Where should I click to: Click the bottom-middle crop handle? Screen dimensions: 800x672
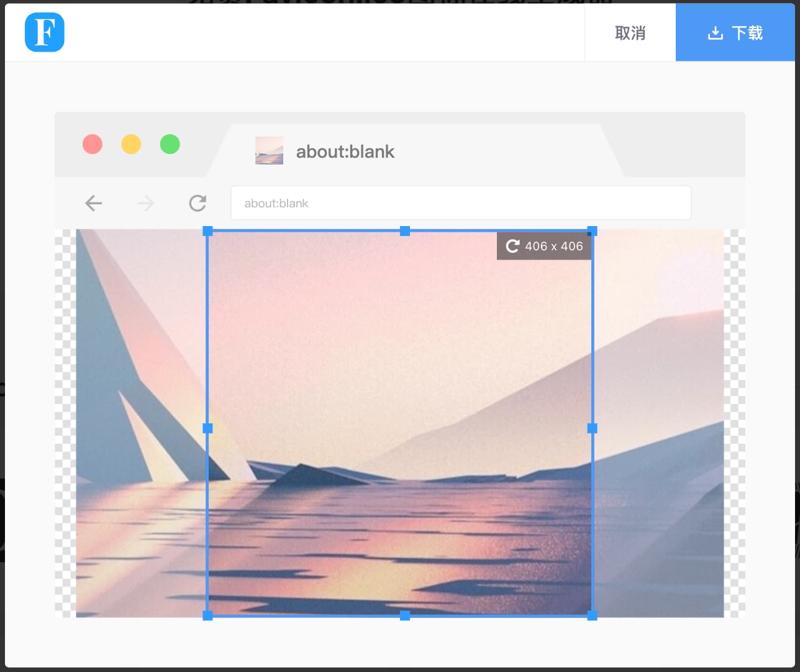[x=405, y=615]
